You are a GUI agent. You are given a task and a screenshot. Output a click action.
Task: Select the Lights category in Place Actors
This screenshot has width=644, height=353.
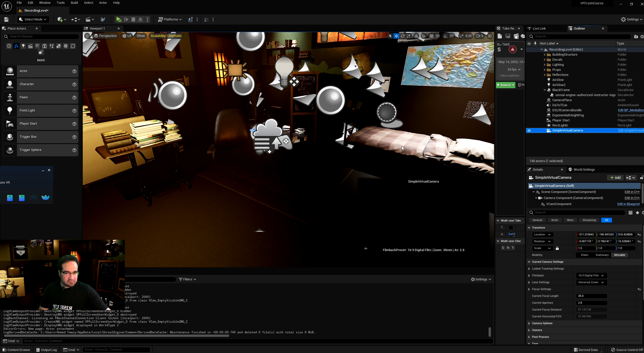pyautogui.click(x=23, y=46)
